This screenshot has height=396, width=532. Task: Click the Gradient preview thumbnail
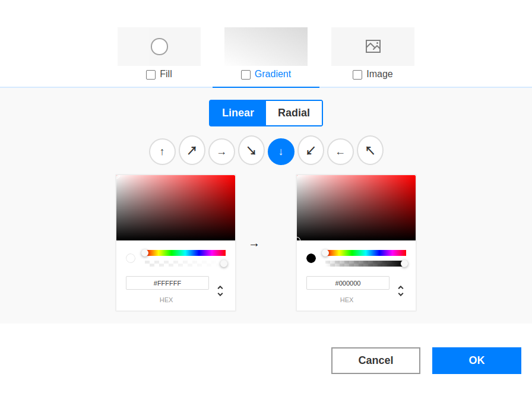click(266, 46)
